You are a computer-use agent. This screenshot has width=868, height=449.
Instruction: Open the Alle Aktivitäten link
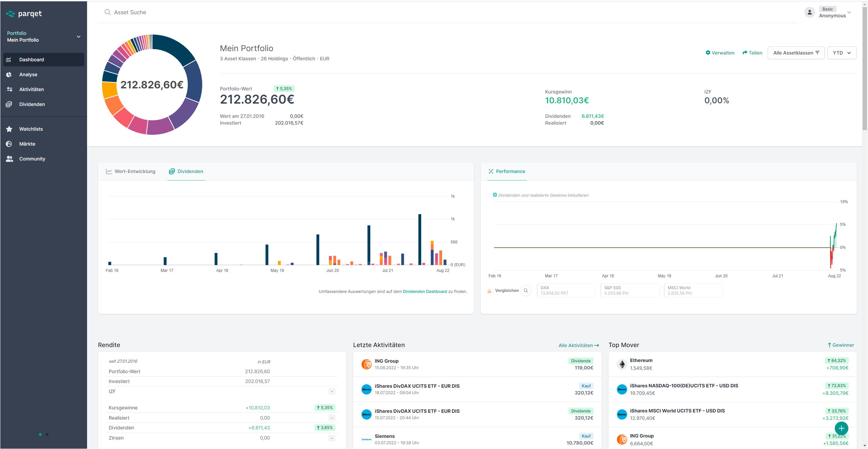579,345
